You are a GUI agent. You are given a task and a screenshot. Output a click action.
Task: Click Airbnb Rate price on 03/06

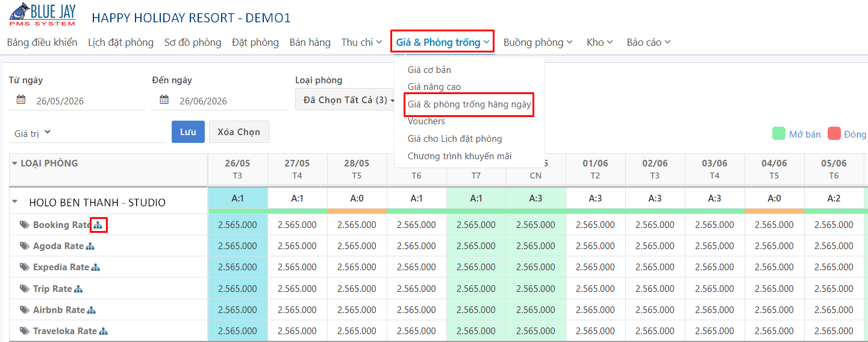tap(714, 310)
